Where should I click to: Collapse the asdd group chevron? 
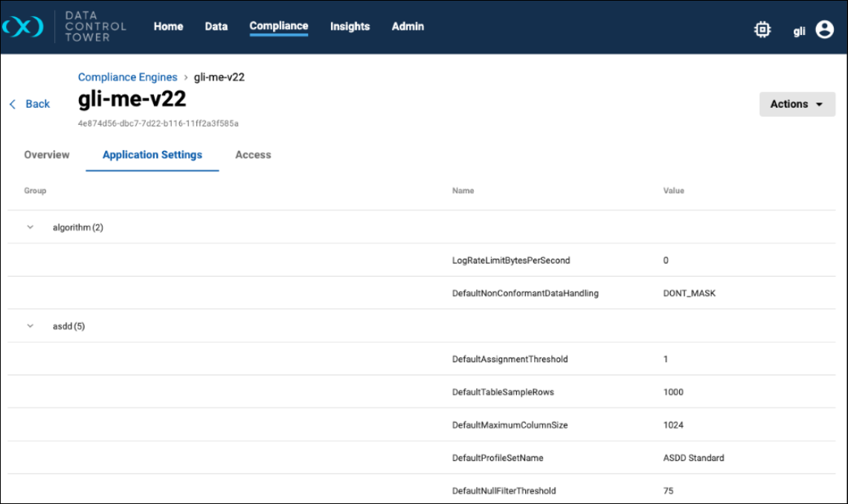tap(30, 326)
